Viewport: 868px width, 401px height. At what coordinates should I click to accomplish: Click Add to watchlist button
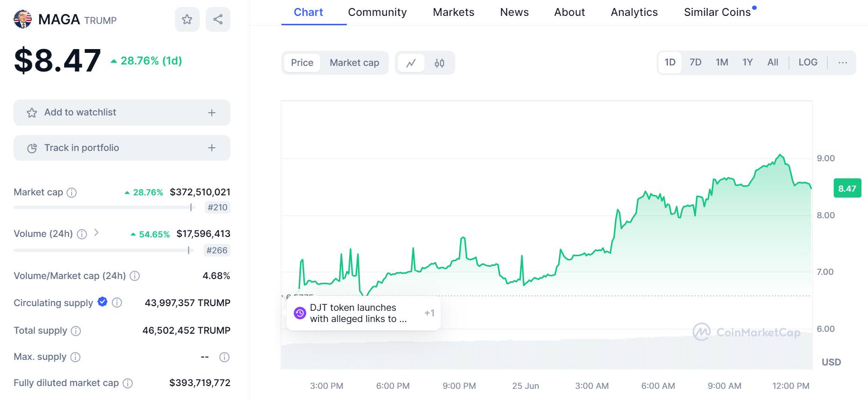coord(122,113)
